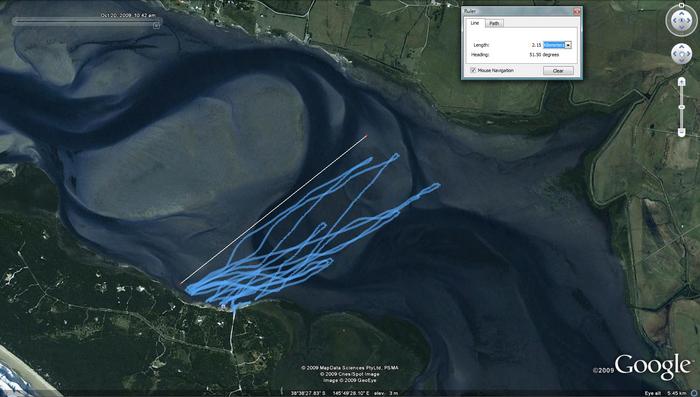Open time slider options icon
Screen dimensions: 700x397
pos(156,26)
